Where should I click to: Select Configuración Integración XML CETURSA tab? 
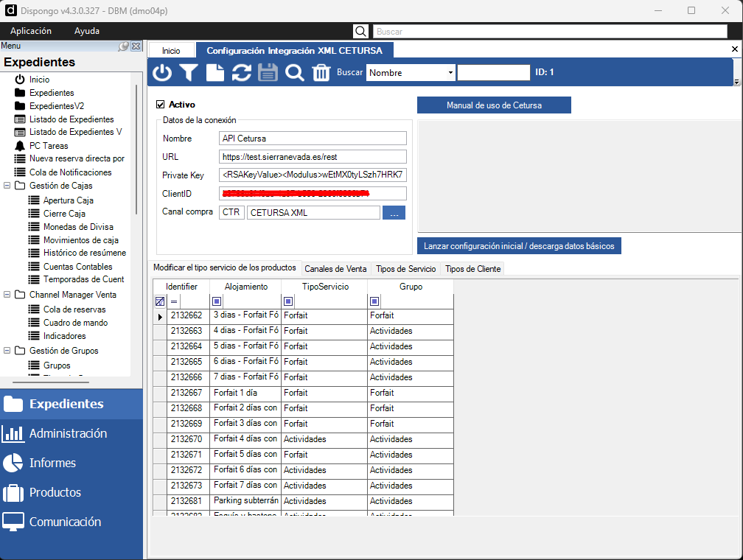point(294,50)
